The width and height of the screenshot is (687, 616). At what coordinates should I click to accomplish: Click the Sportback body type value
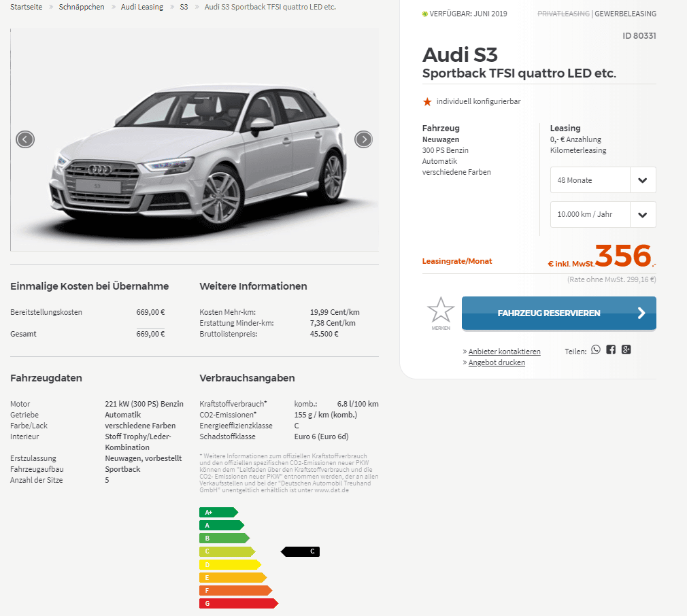tap(122, 469)
